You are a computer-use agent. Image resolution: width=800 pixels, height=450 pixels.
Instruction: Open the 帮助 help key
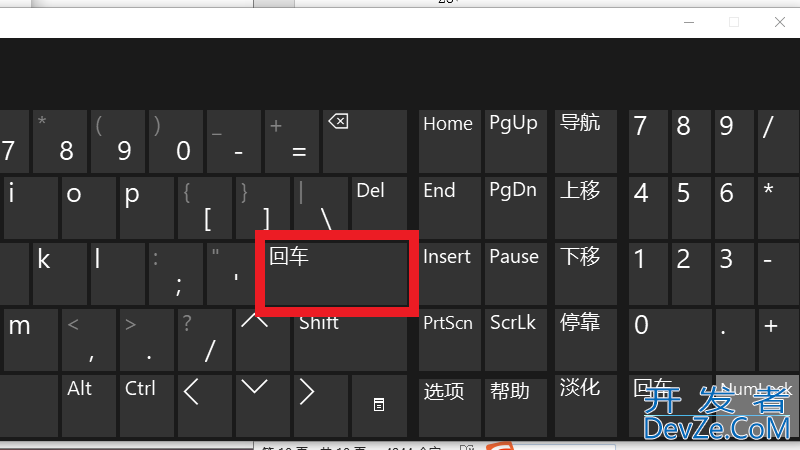pos(515,406)
